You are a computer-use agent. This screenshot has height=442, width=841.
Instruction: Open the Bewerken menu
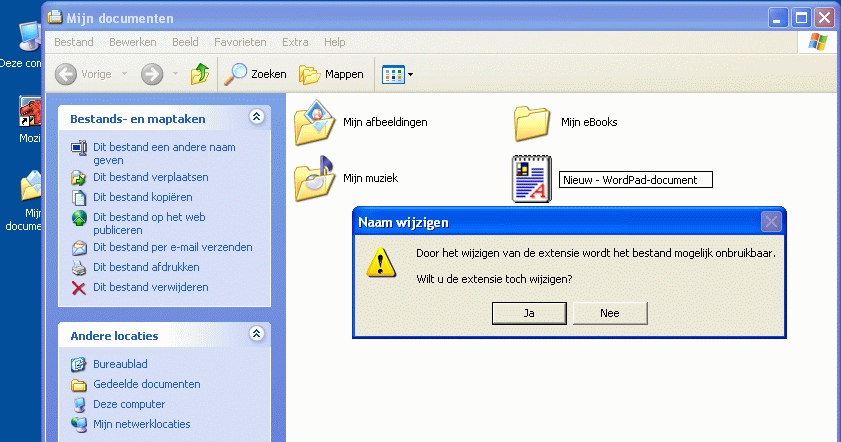(x=132, y=42)
